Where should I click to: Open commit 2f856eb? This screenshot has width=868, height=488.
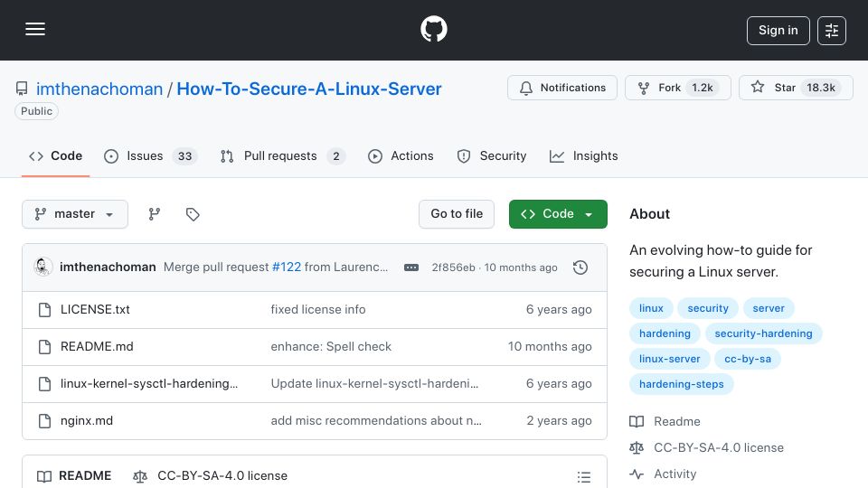pyautogui.click(x=453, y=267)
